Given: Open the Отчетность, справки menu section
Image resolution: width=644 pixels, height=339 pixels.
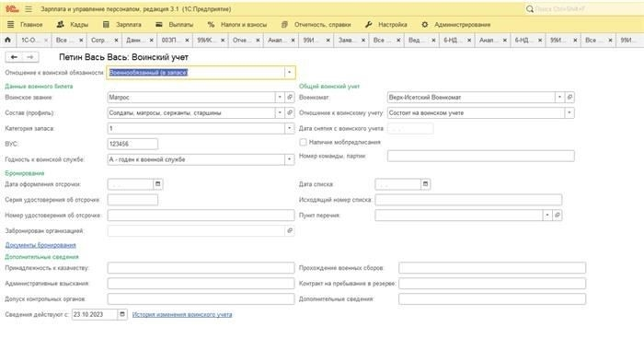Looking at the screenshot, I should pyautogui.click(x=316, y=25).
